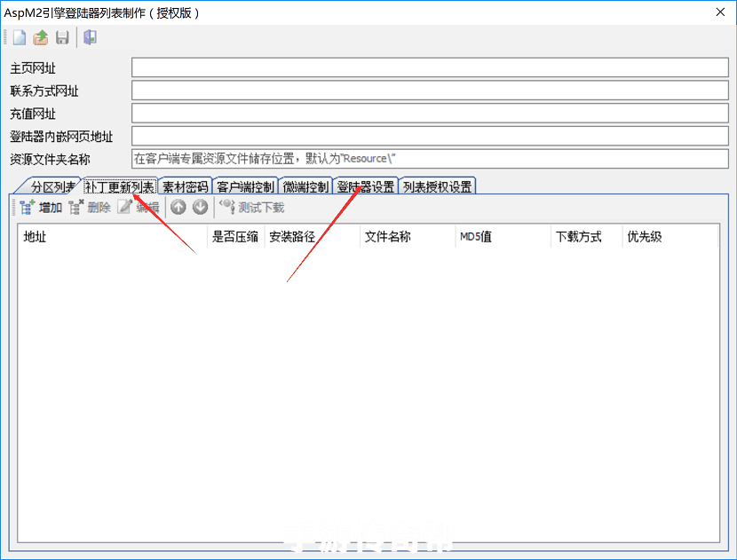Select the 补丁更新列表 tab
Viewport: 737px width, 560px height.
120,186
